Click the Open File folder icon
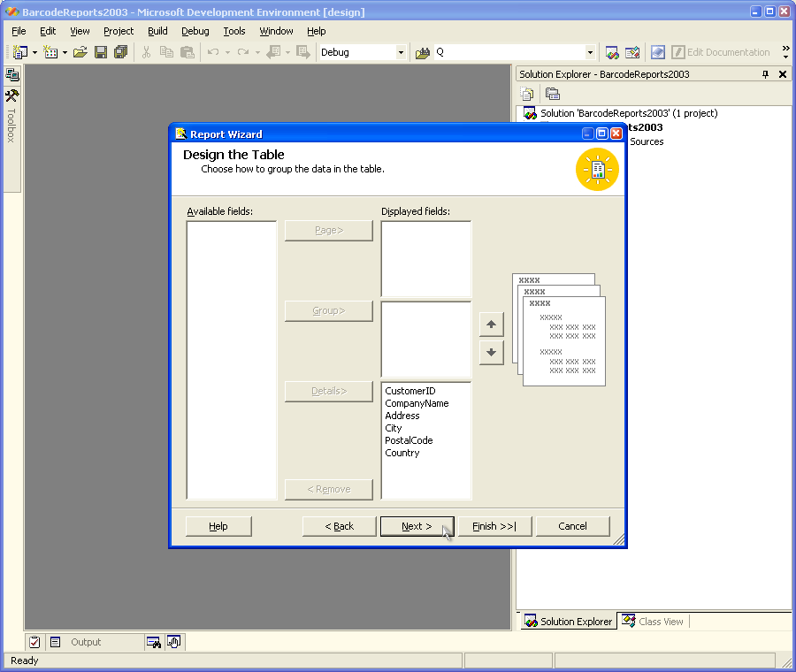This screenshot has height=672, width=796. (80, 52)
